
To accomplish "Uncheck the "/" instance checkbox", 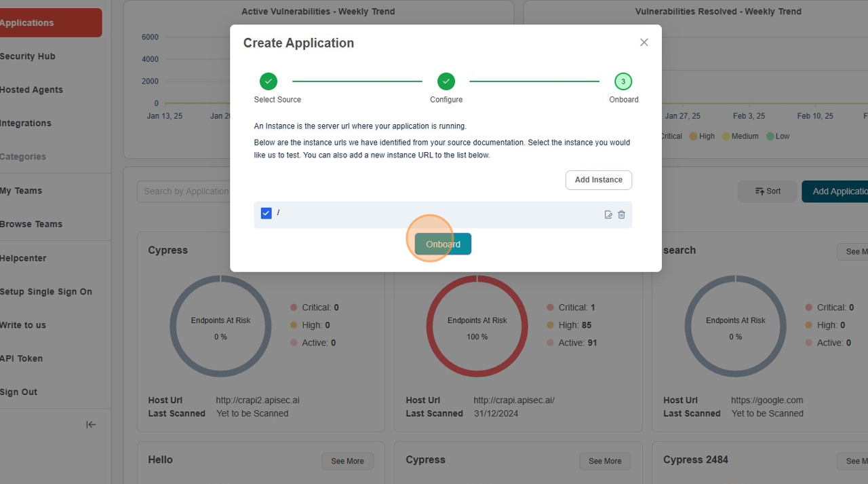I will click(x=266, y=213).
